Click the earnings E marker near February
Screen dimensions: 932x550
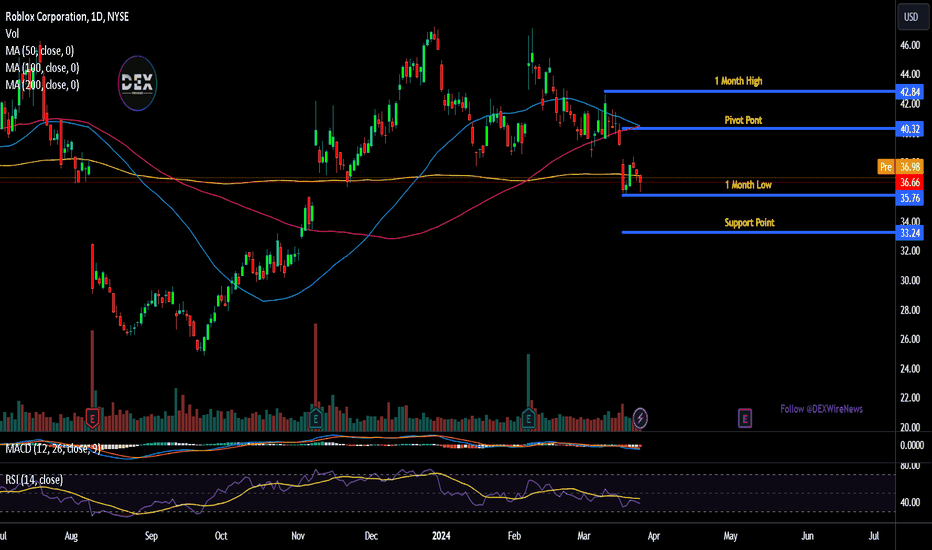(528, 419)
